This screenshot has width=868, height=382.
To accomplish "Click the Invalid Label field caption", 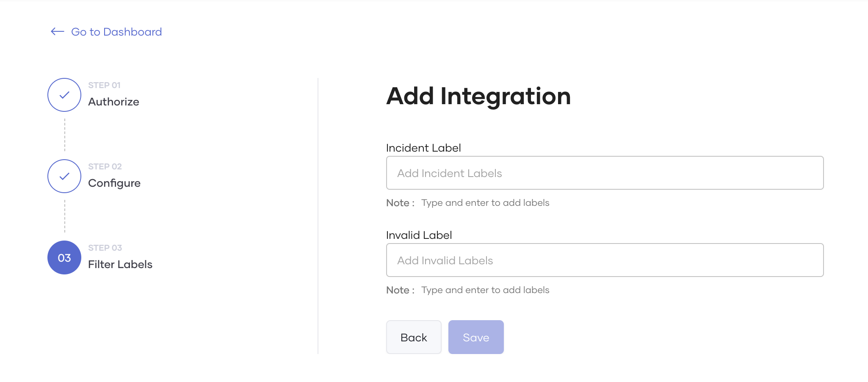I will point(419,235).
